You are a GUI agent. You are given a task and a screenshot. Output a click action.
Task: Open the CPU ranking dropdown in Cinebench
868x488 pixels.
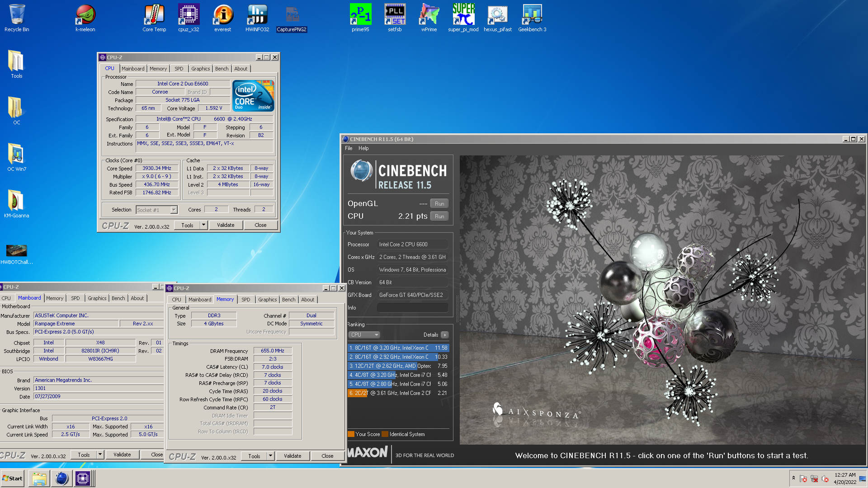coord(364,335)
